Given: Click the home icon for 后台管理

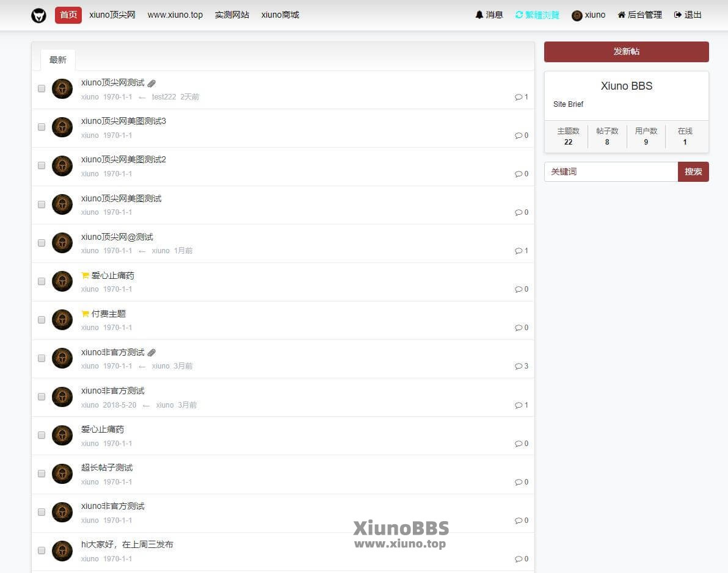Looking at the screenshot, I should coord(621,15).
